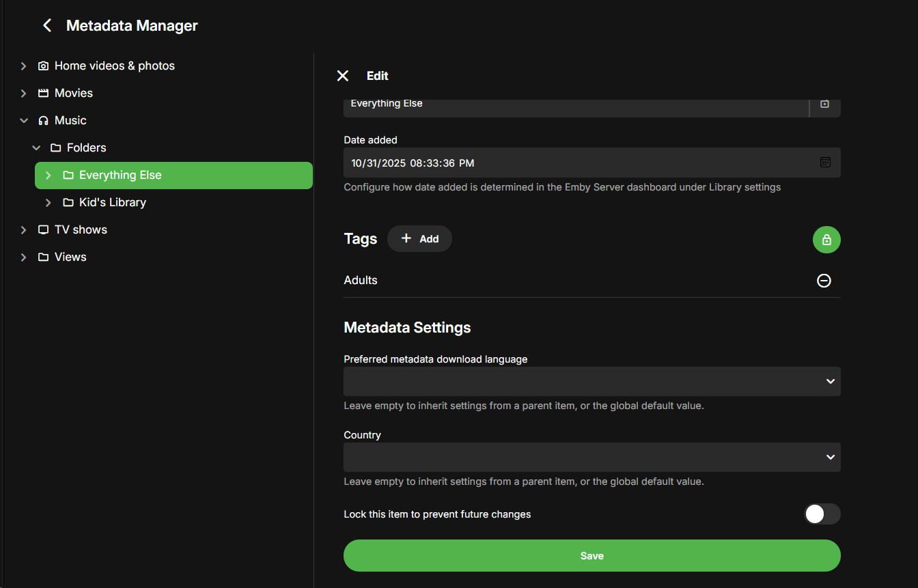Click the green Save button
The width and height of the screenshot is (918, 588).
[592, 556]
